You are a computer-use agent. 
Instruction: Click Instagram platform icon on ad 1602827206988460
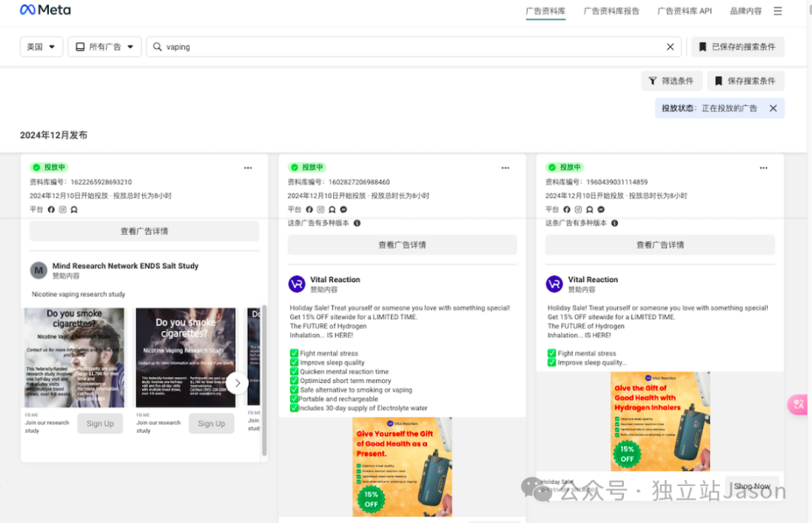pos(320,209)
